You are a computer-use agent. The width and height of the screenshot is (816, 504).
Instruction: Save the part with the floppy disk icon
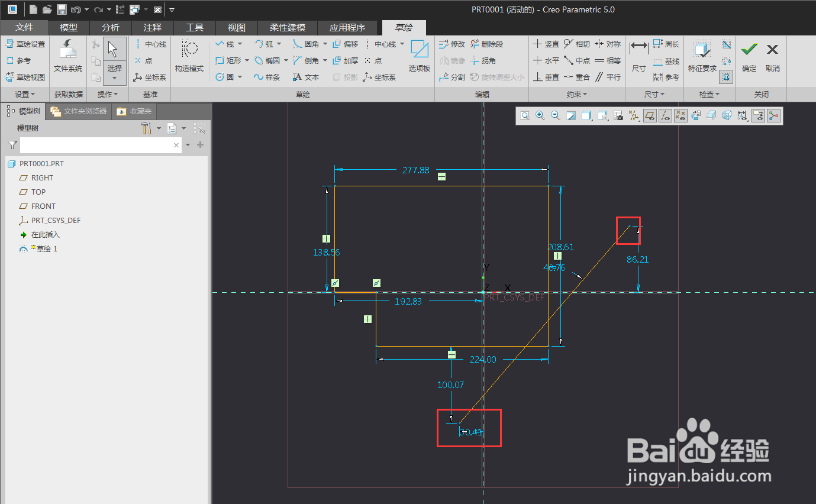(x=62, y=9)
